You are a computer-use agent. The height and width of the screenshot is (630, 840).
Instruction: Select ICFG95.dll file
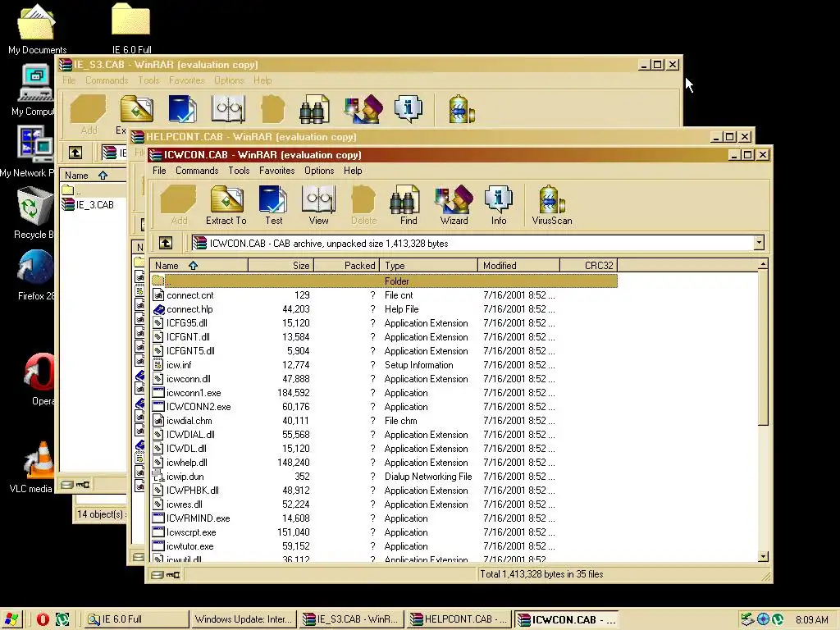(x=384, y=323)
